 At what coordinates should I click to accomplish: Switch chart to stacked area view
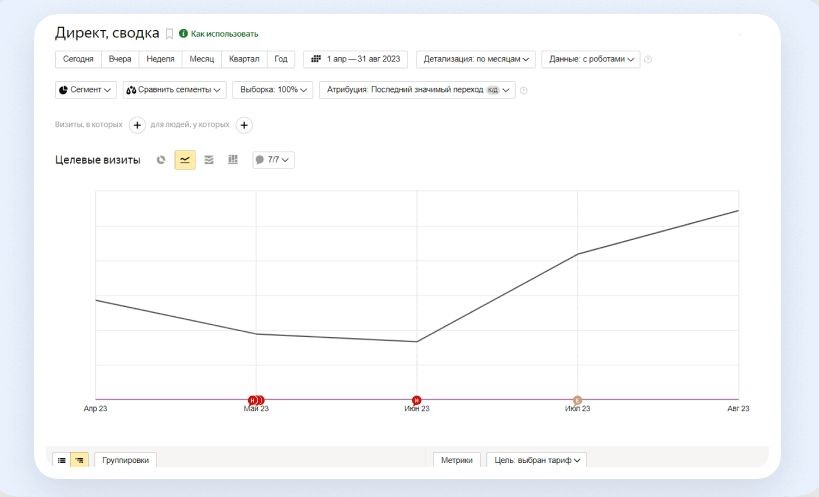tap(209, 160)
